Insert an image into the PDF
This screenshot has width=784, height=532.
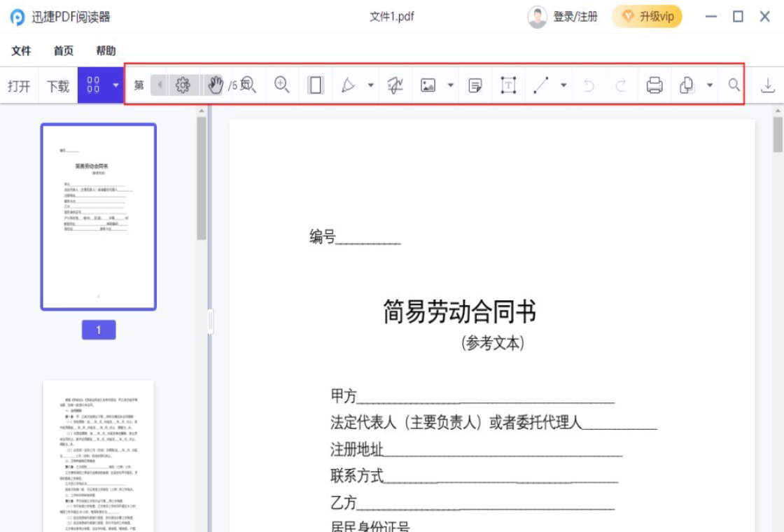click(430, 84)
